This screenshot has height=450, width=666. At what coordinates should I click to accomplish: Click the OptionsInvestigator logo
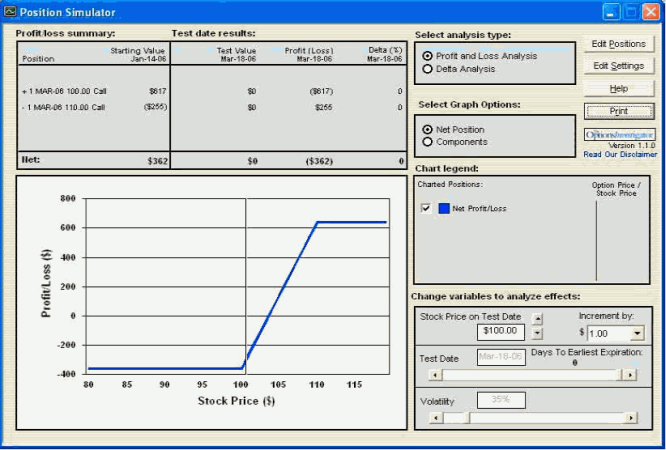point(619,134)
